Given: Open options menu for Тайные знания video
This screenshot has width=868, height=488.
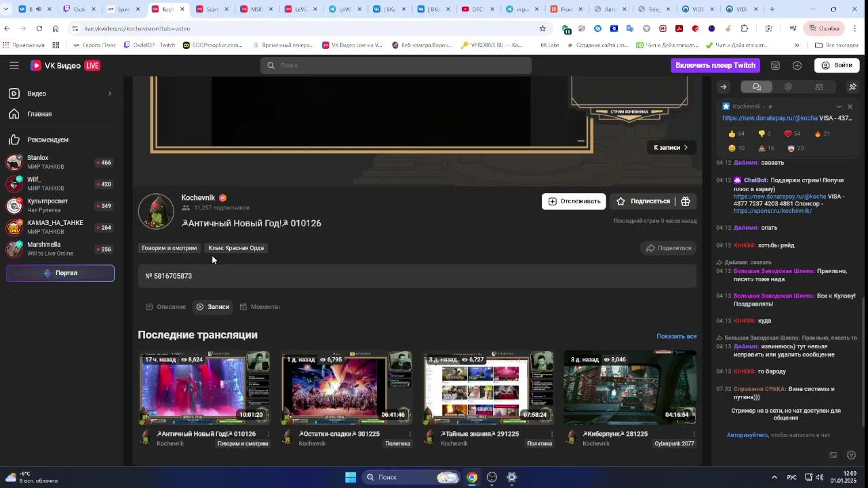Looking at the screenshot, I should point(551,434).
